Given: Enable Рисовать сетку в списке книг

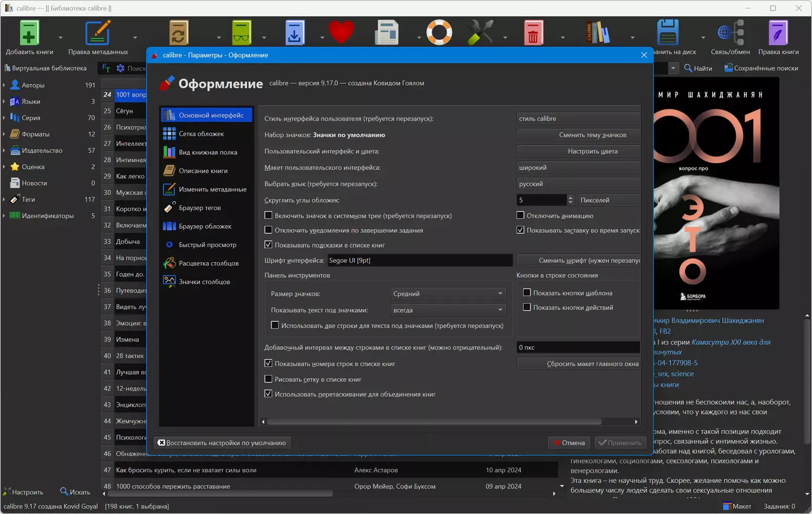Looking at the screenshot, I should tap(268, 378).
